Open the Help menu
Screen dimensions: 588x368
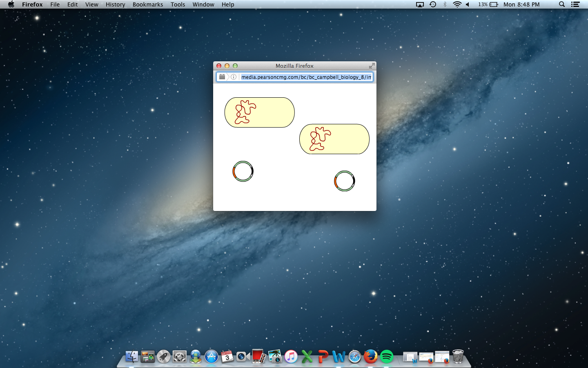tap(228, 4)
